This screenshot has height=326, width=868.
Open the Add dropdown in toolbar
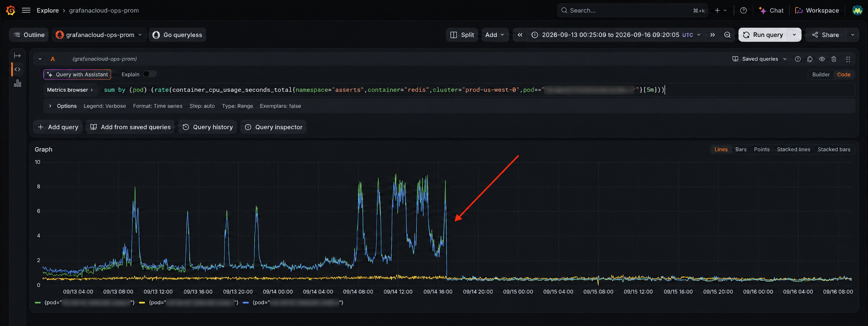pyautogui.click(x=495, y=35)
